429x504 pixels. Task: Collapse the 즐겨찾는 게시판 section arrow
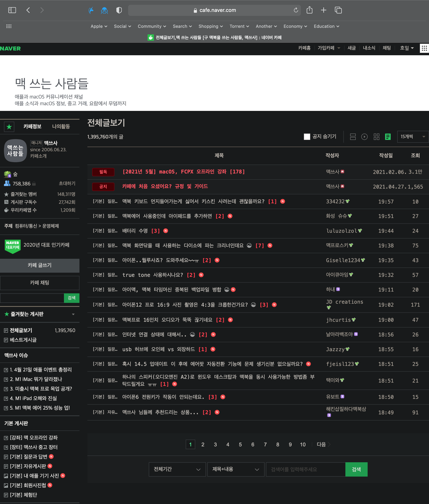[x=73, y=314]
